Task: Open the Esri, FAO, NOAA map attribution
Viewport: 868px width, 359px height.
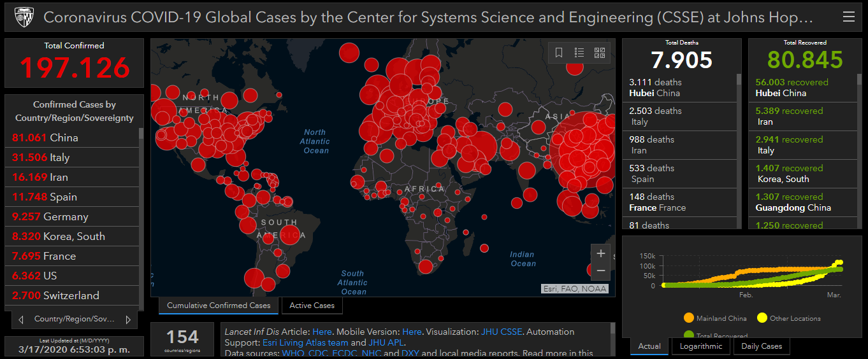Action: pos(574,289)
